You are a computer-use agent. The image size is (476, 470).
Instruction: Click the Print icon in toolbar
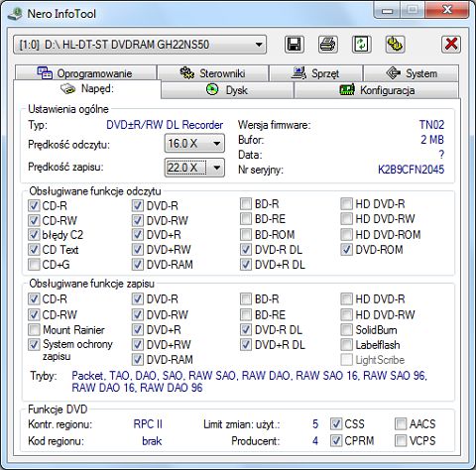tap(328, 45)
